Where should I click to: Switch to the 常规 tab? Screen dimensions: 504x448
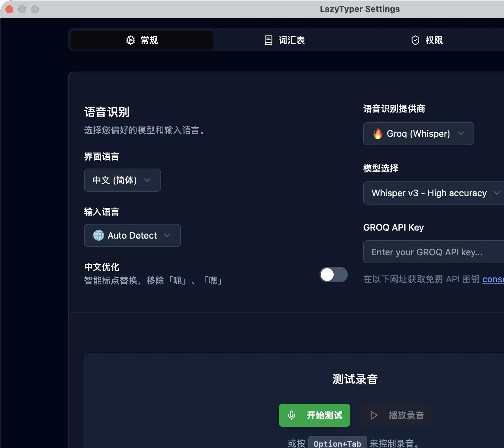(142, 40)
